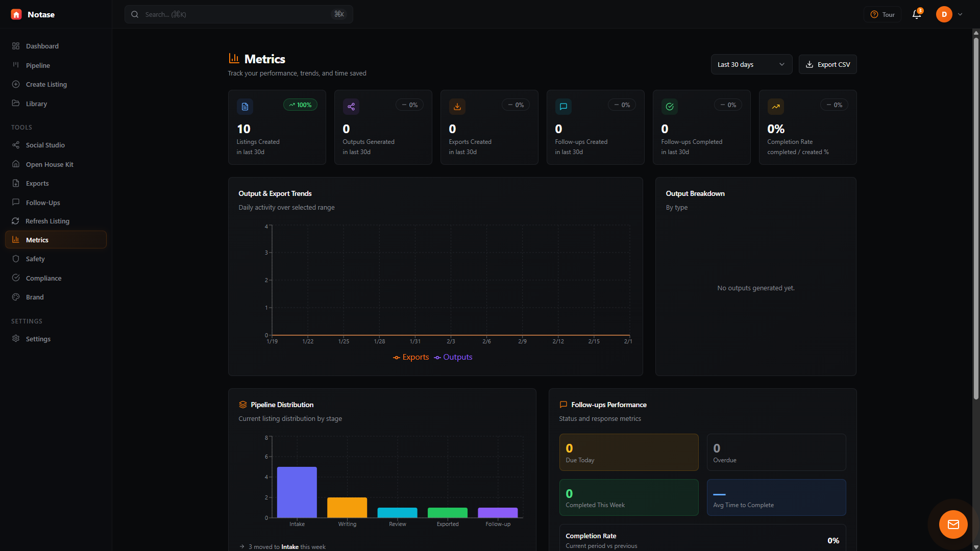Select the Open House Kit tool
The width and height of the screenshot is (980, 551).
click(x=50, y=164)
